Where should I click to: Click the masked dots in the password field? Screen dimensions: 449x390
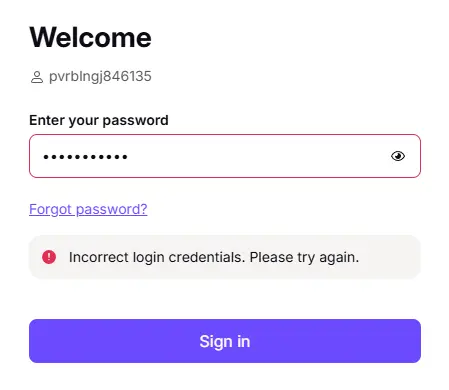tap(85, 157)
